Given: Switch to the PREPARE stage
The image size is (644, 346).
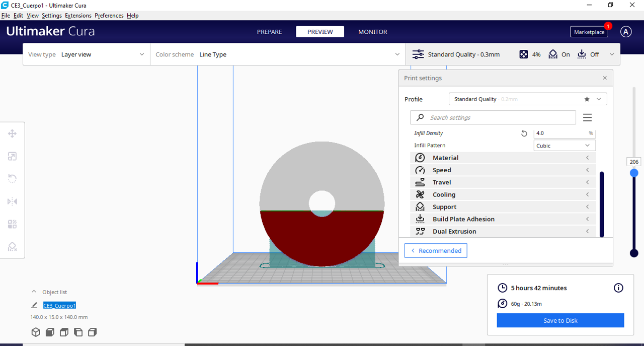Looking at the screenshot, I should click(x=270, y=32).
